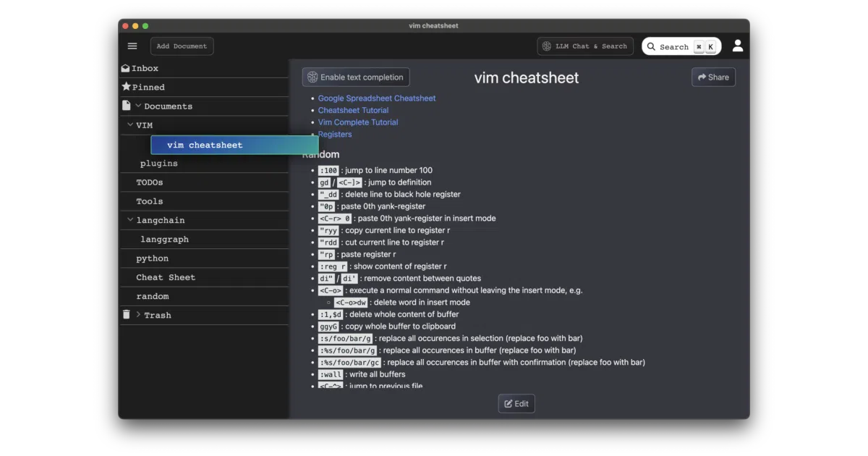The height and width of the screenshot is (456, 868).
Task: Click the ':1,$d' code snippet
Action: point(331,314)
